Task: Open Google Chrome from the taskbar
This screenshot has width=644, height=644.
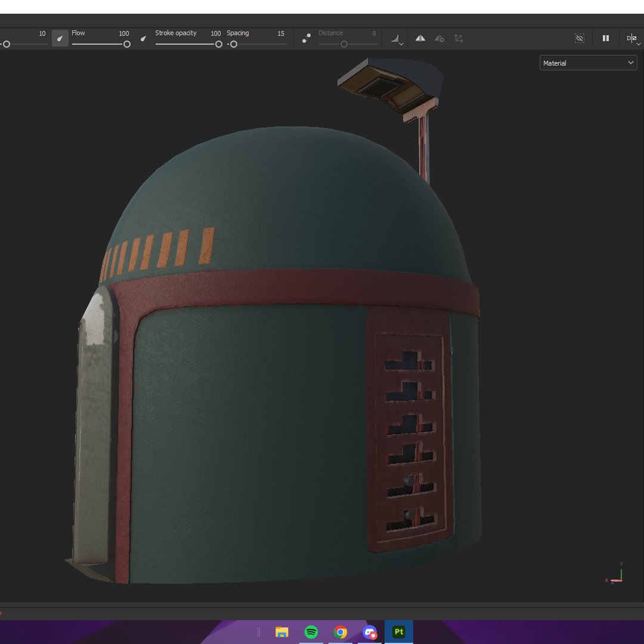Action: (340, 631)
